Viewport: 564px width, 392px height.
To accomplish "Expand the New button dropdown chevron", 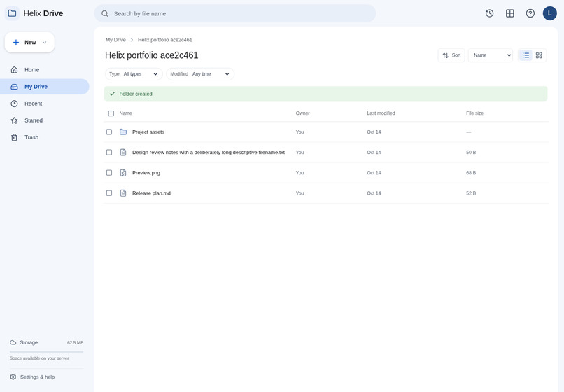I will [45, 43].
